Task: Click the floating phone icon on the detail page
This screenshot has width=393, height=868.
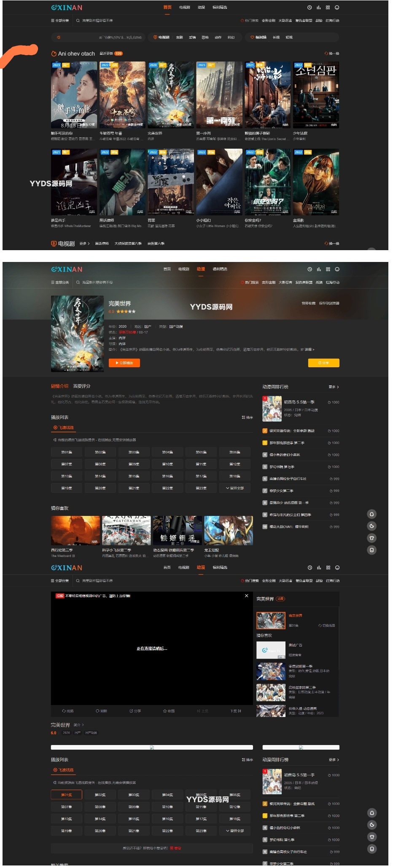Action: coord(371,550)
